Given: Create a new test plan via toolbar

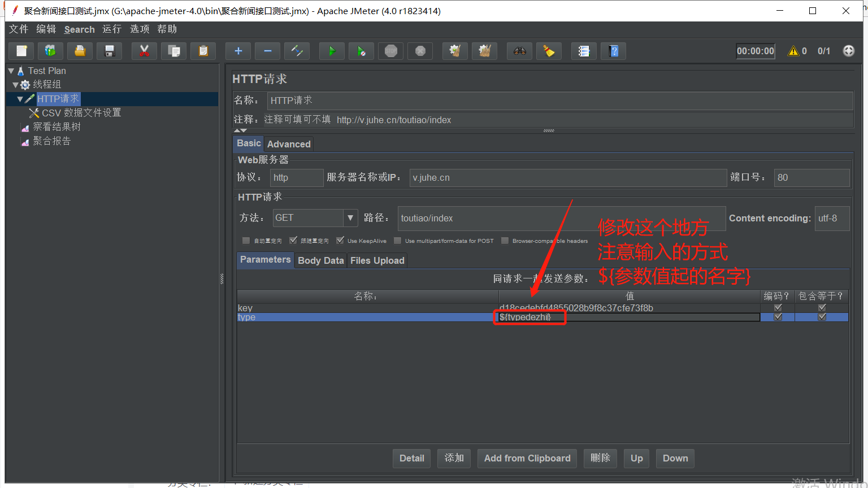Looking at the screenshot, I should [x=21, y=51].
